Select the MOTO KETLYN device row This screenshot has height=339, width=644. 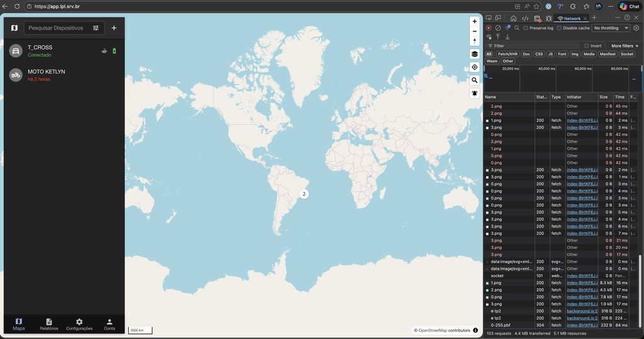click(64, 75)
